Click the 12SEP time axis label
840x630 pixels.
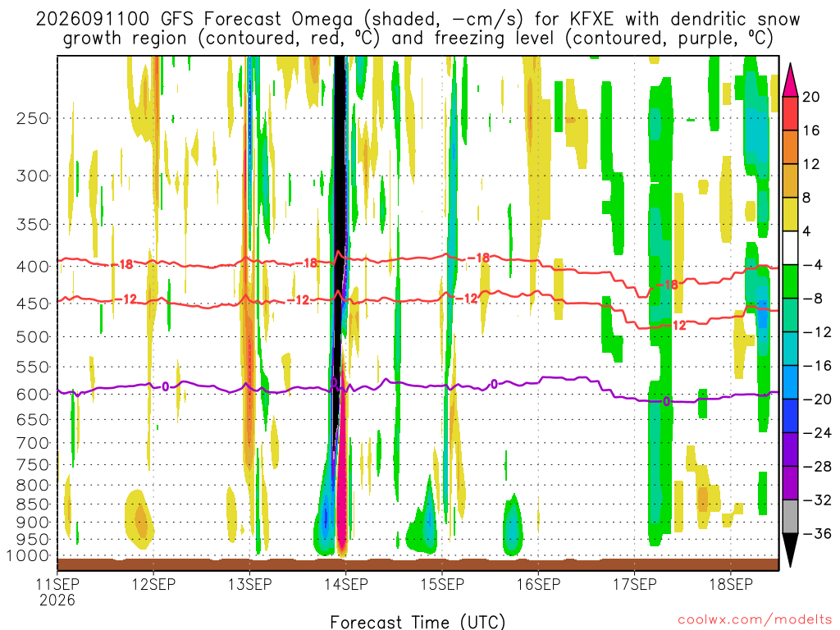pos(153,584)
